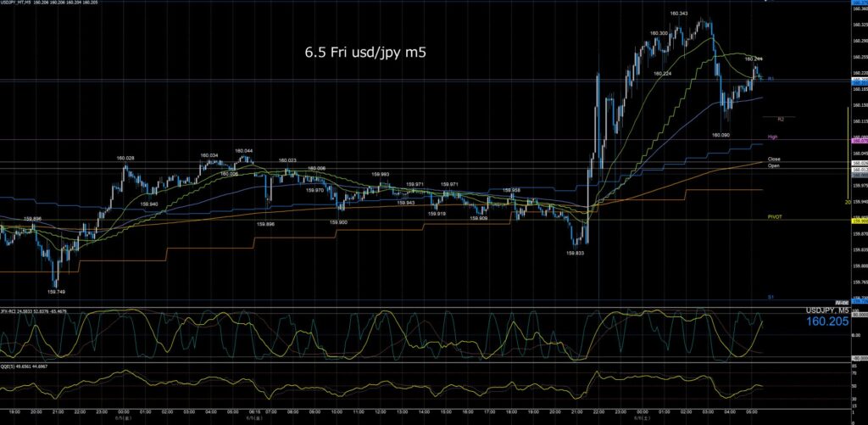Click the 159.833 swing low label
The height and width of the screenshot is (425, 868).
(x=576, y=253)
